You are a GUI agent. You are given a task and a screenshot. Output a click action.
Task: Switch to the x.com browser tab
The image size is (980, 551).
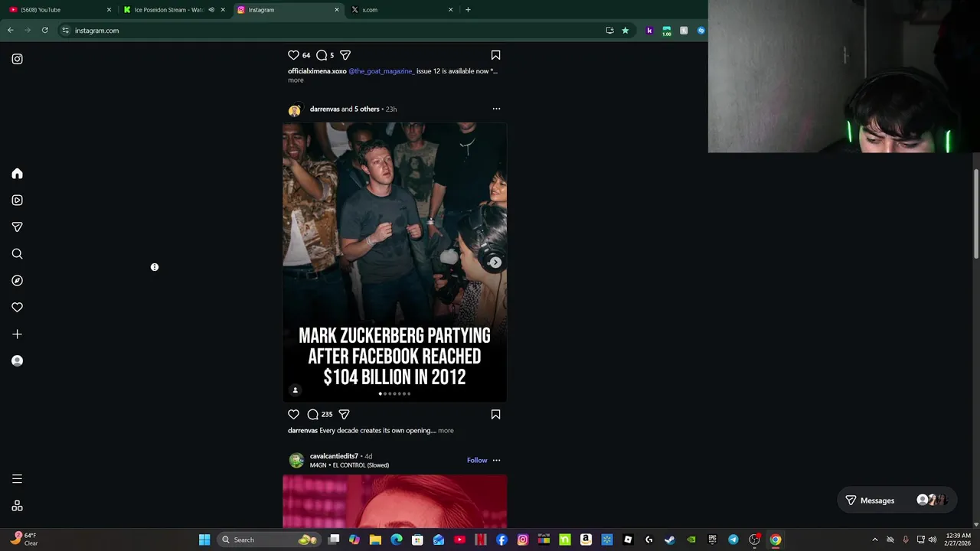tap(402, 10)
